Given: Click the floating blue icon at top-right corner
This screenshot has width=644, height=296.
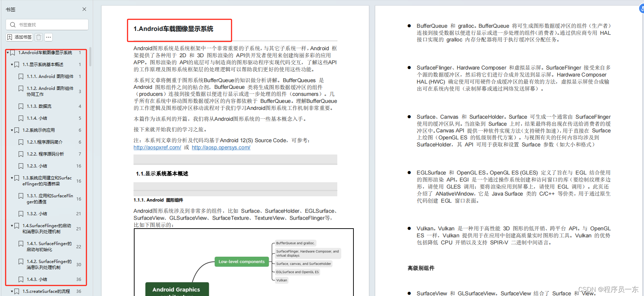Looking at the screenshot, I should 642,9.
